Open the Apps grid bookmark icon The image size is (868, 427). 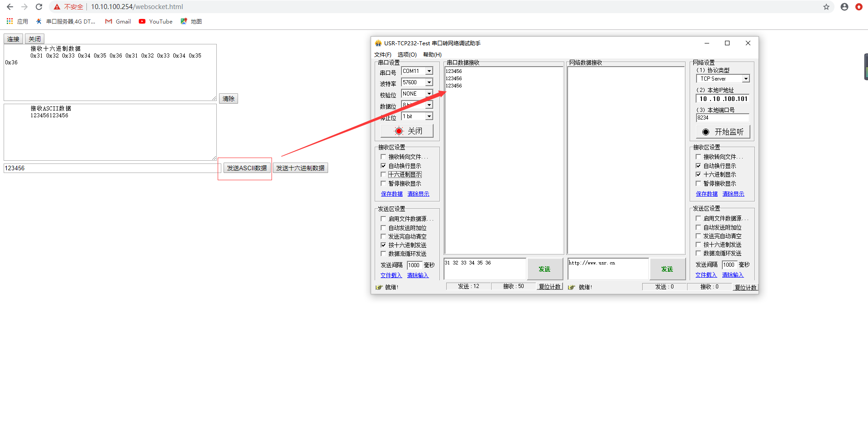click(x=10, y=21)
